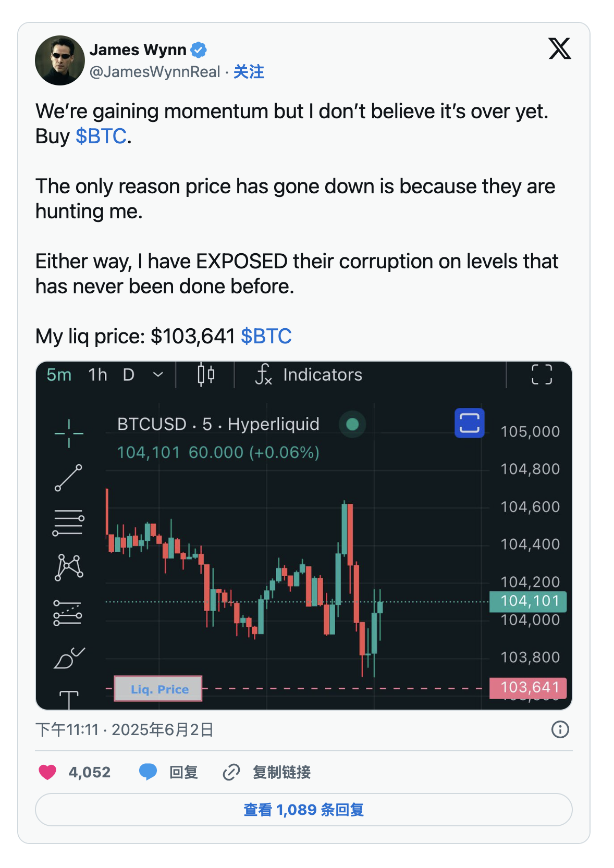The width and height of the screenshot is (614, 868).
Task: Open the horizontal lines tool
Action: point(68,523)
